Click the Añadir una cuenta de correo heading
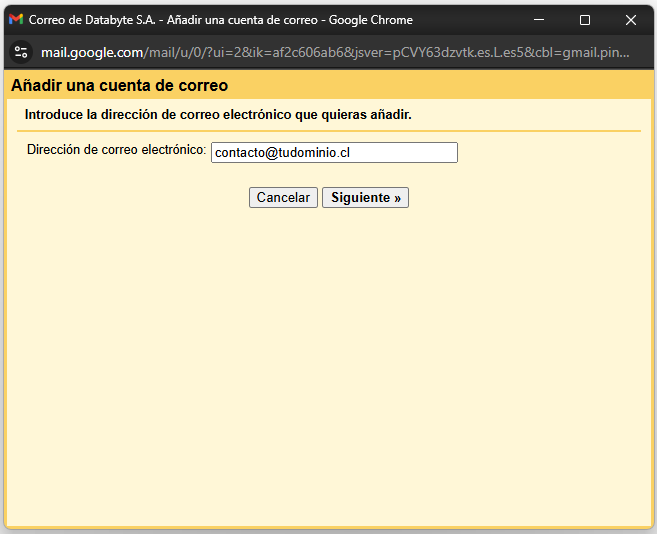Image resolution: width=657 pixels, height=534 pixels. [x=119, y=86]
